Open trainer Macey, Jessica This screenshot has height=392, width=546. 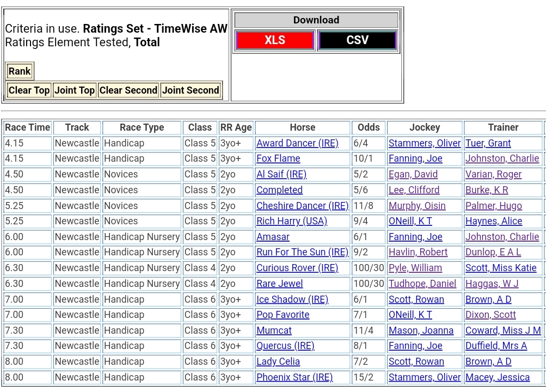coord(497,377)
